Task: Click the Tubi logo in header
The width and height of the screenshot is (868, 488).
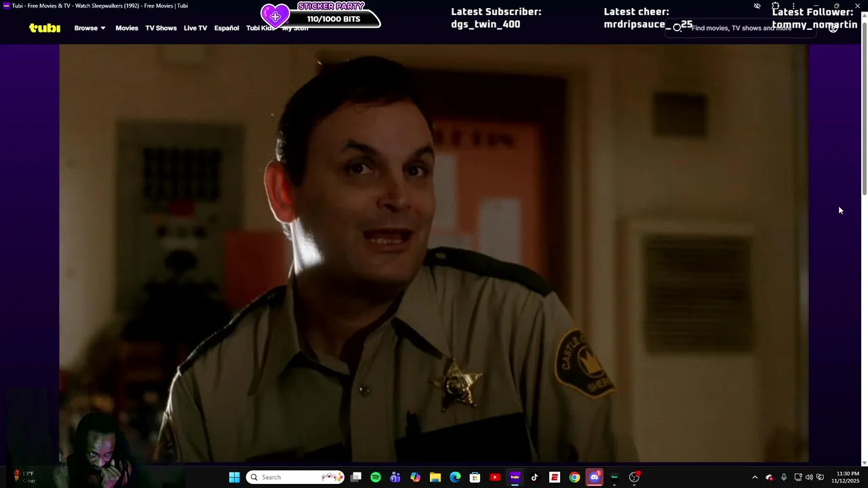Action: pyautogui.click(x=45, y=28)
